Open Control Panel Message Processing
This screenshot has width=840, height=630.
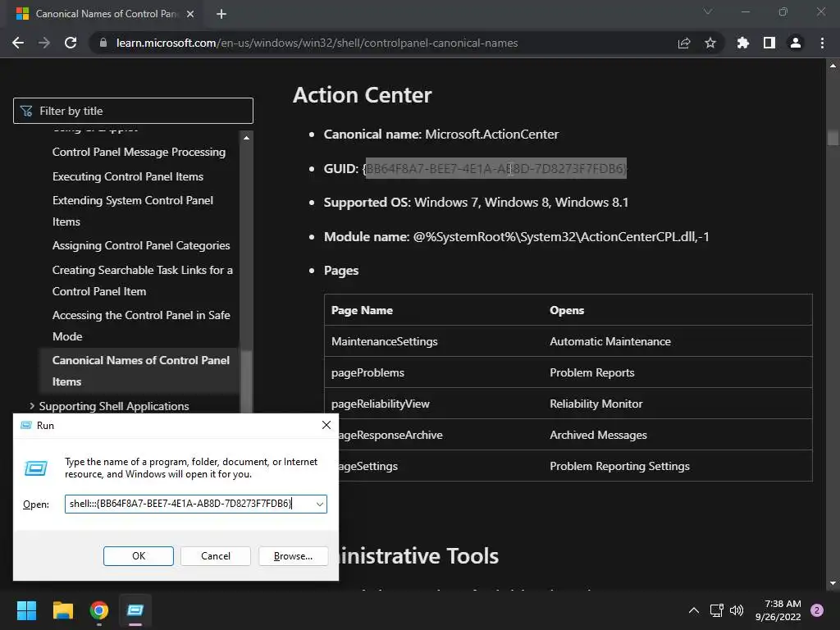(x=139, y=152)
